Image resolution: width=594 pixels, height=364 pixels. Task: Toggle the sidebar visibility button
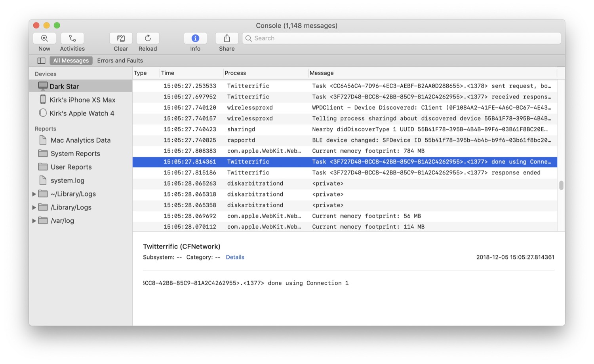click(x=41, y=61)
